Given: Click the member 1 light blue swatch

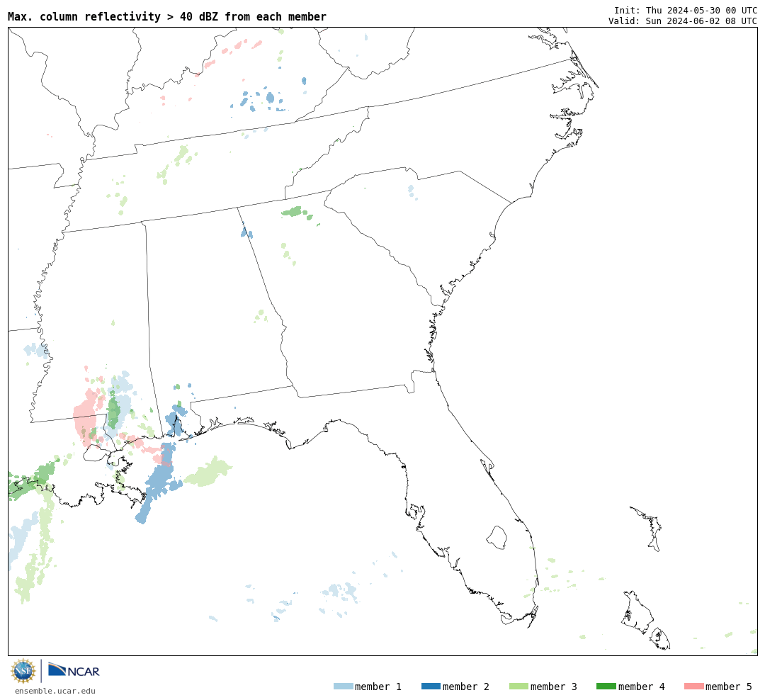Looking at the screenshot, I should click(343, 687).
